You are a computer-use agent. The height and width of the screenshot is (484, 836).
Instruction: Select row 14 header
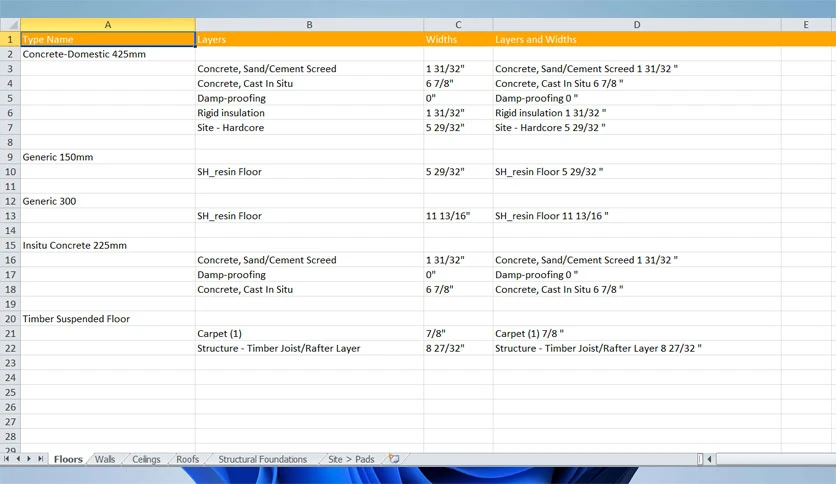pyautogui.click(x=10, y=230)
